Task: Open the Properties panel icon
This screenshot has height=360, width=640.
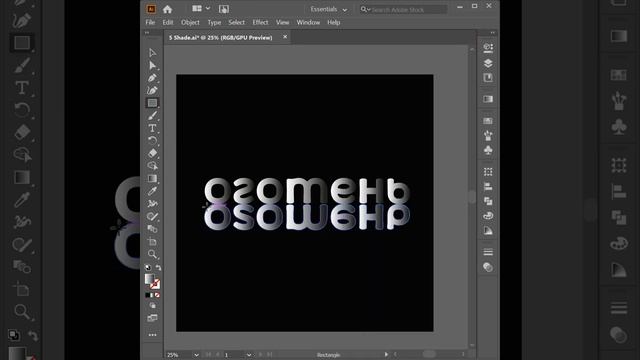Action: pyautogui.click(x=488, y=48)
